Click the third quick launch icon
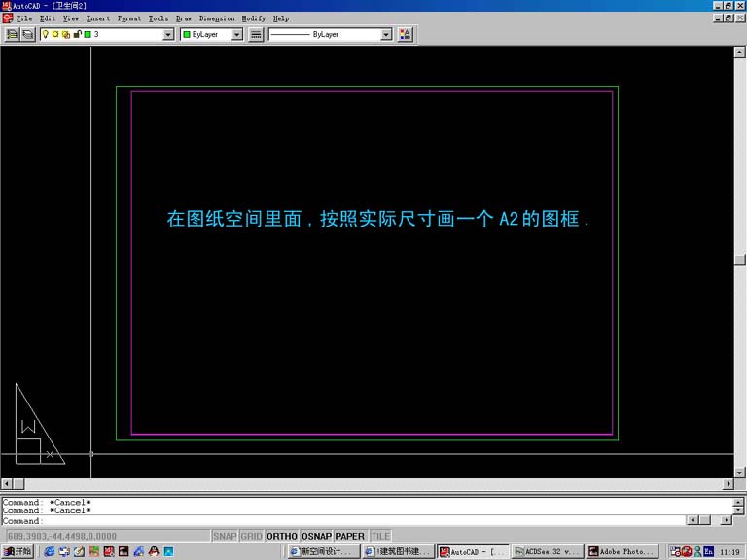This screenshot has height=560, width=747. pos(79,551)
